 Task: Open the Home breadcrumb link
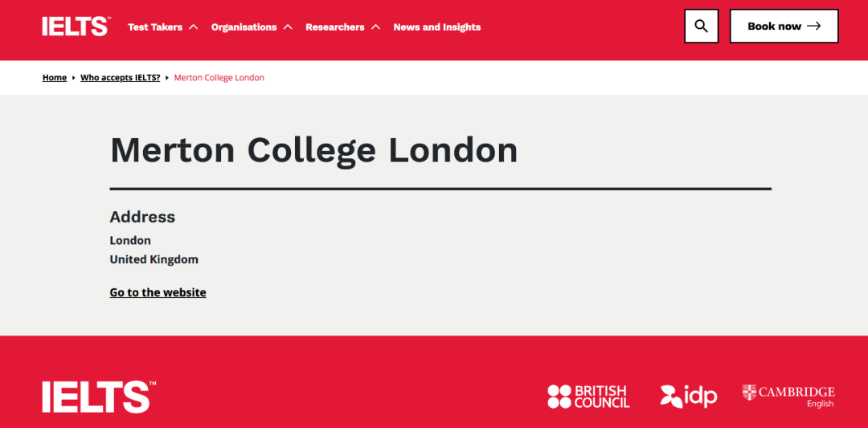[55, 77]
